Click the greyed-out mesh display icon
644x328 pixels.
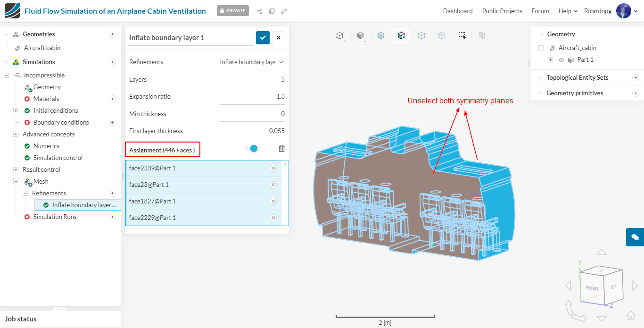(x=482, y=35)
